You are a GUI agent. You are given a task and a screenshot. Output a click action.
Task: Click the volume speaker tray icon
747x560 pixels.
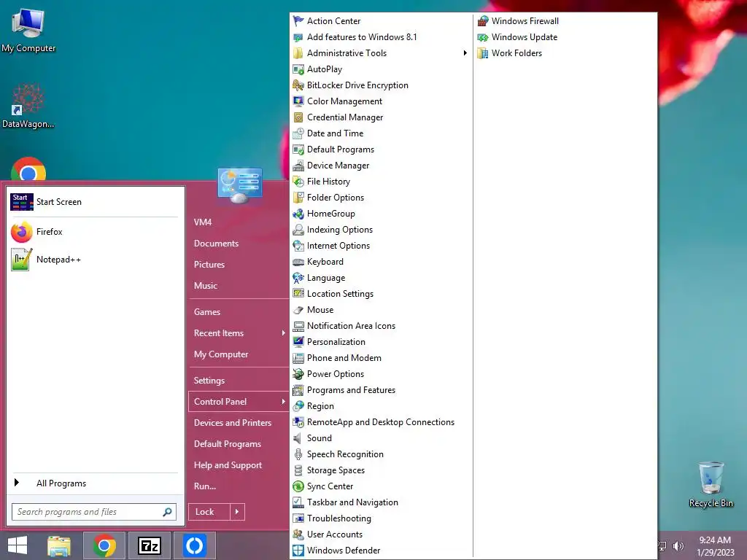tap(678, 546)
